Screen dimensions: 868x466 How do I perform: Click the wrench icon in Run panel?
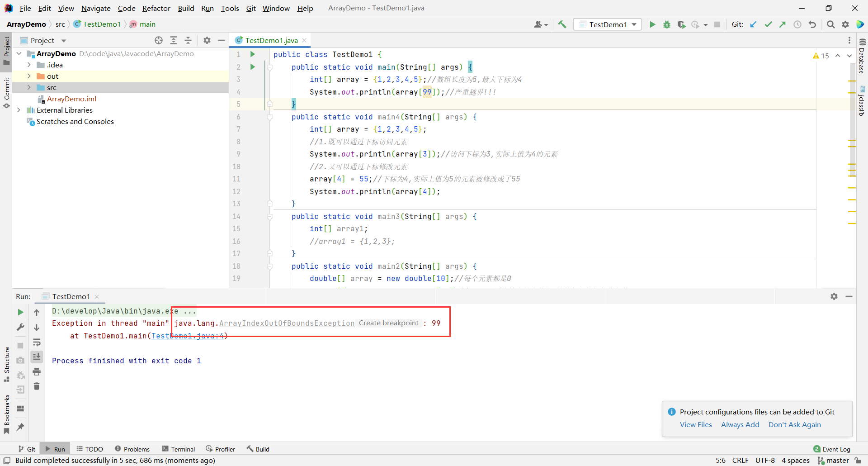click(x=20, y=327)
